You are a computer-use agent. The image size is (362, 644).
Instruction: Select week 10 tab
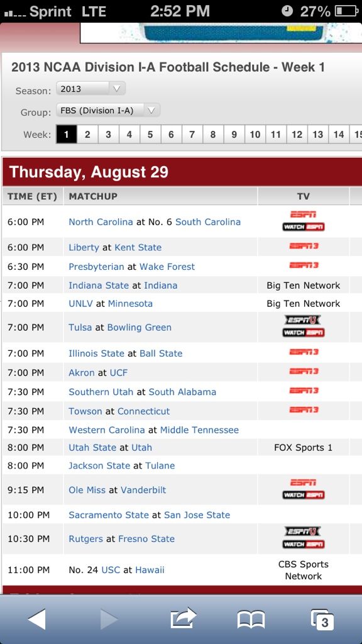click(255, 135)
